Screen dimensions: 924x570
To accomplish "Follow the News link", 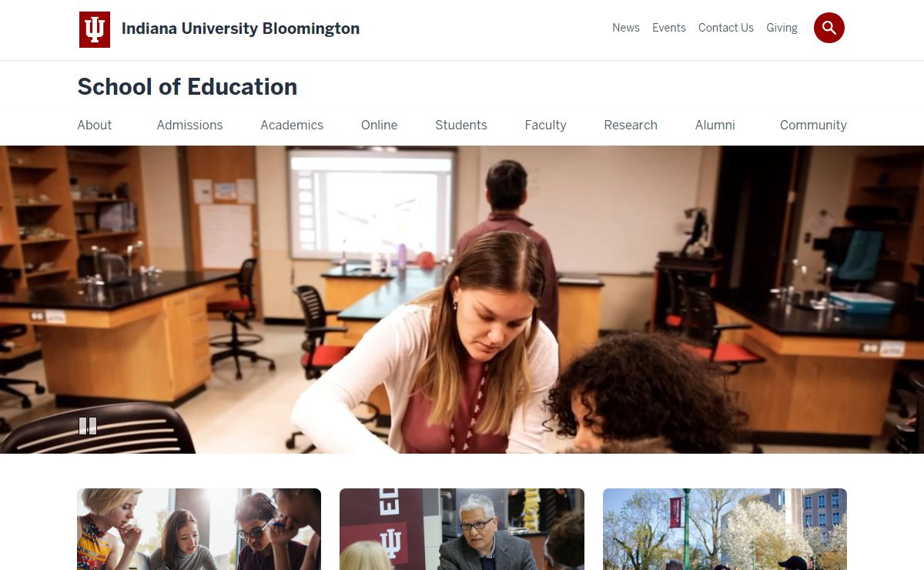I will coord(626,28).
